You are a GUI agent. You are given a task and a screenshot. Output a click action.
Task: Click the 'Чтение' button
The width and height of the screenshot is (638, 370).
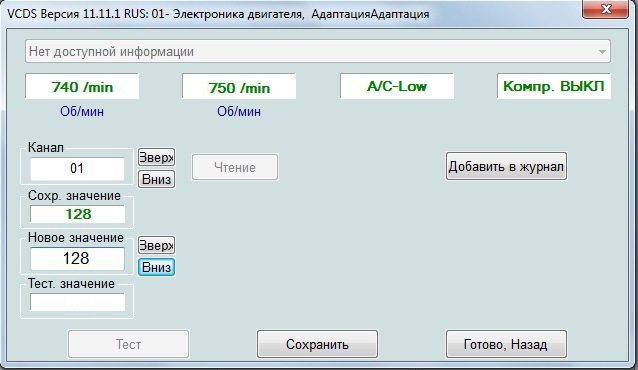235,167
